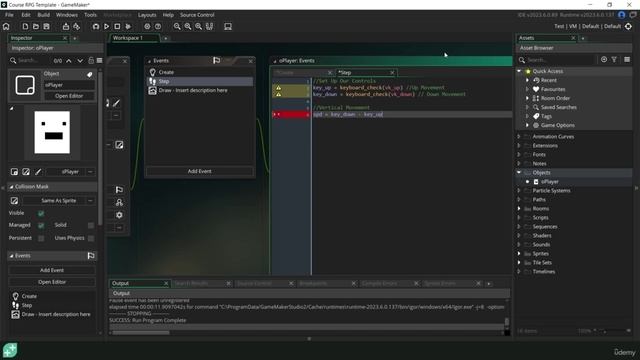Toggle the Managed checkbox
The image size is (640, 360).
point(41,225)
